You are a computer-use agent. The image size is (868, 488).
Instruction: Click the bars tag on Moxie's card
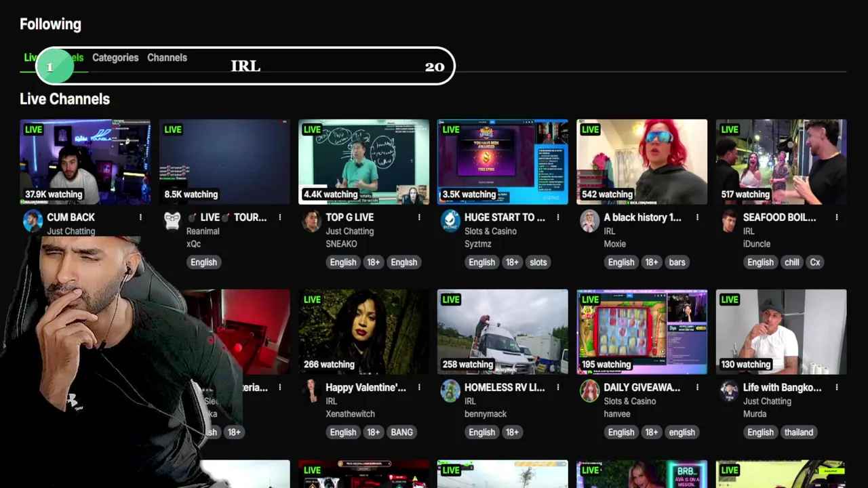tap(677, 262)
